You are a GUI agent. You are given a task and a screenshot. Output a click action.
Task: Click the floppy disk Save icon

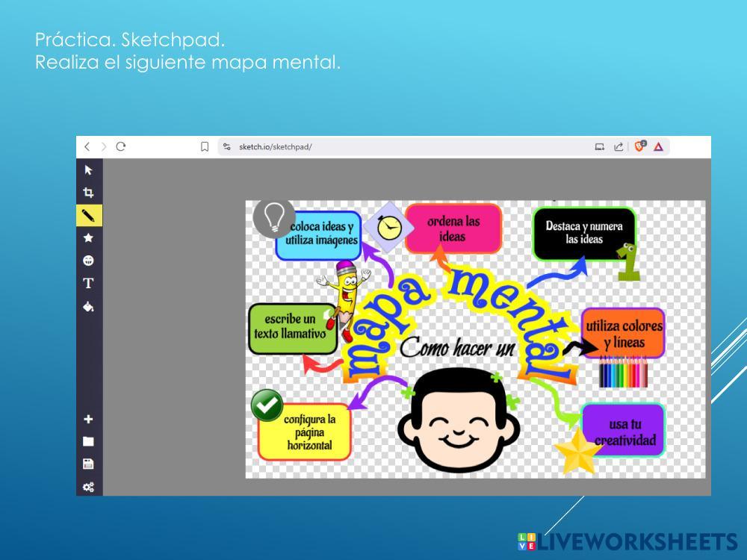pyautogui.click(x=89, y=464)
